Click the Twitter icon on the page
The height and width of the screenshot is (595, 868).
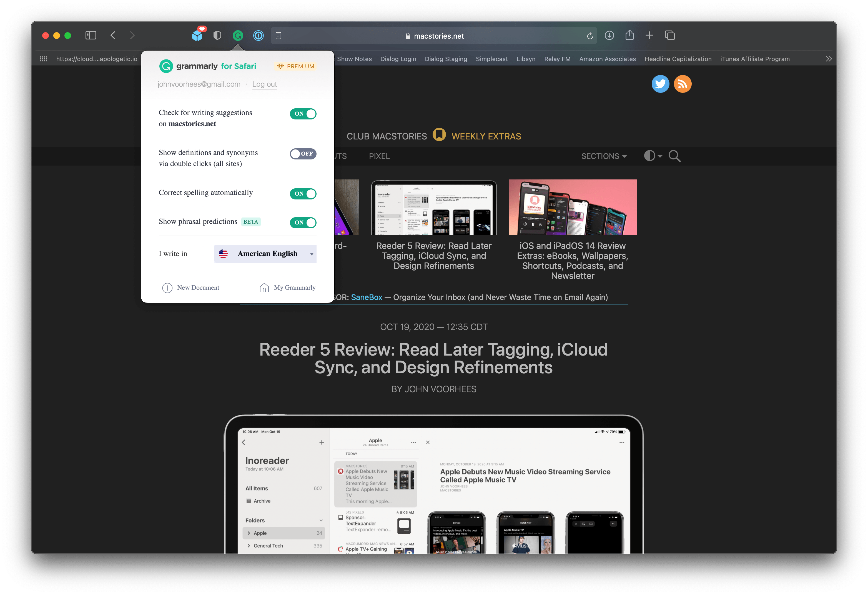coord(660,84)
